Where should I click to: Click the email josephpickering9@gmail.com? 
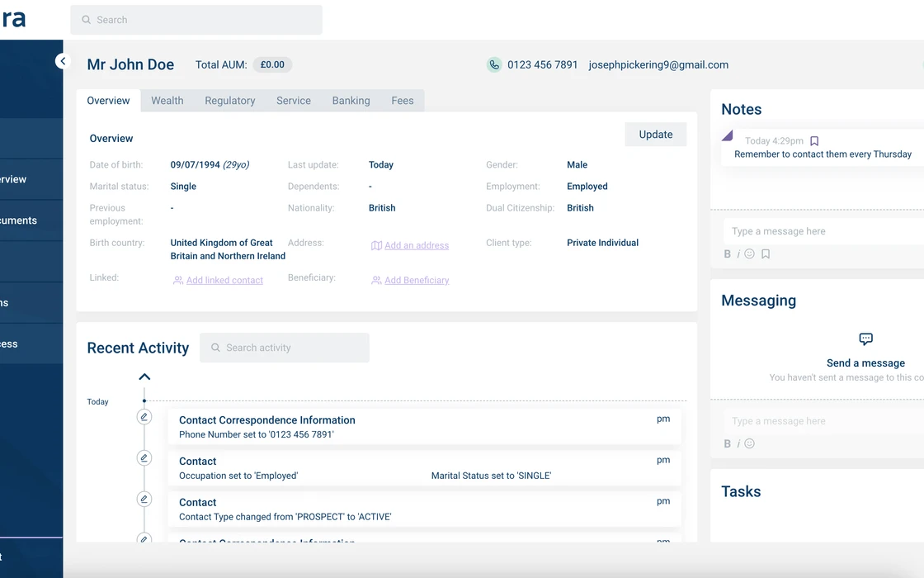(x=658, y=65)
